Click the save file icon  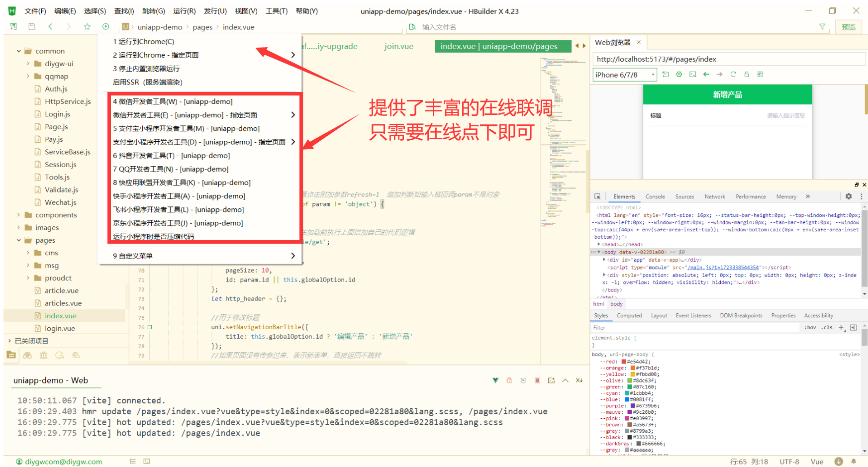[32, 27]
